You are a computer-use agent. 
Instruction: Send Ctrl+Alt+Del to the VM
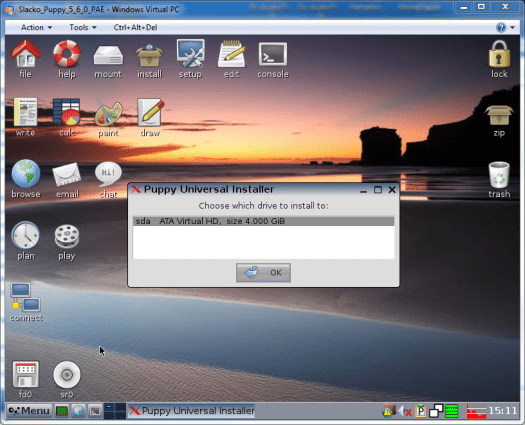point(135,27)
